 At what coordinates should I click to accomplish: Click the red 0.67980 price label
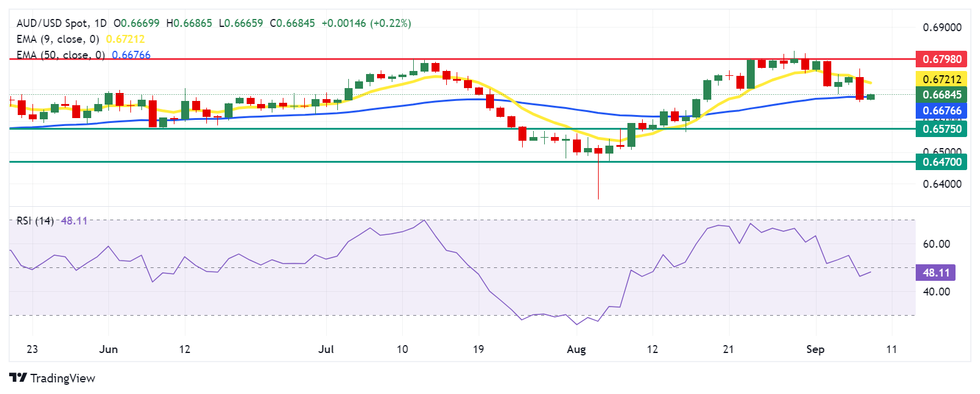coord(941,59)
